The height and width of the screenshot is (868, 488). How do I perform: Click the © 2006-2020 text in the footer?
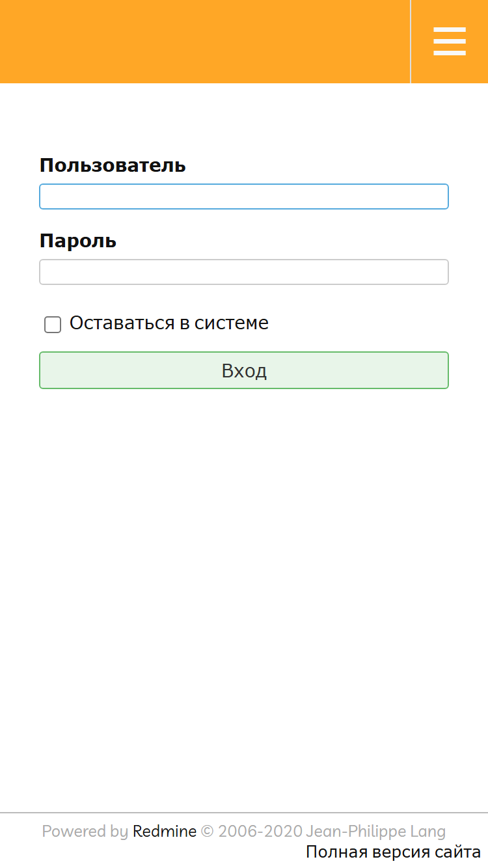[x=251, y=831]
